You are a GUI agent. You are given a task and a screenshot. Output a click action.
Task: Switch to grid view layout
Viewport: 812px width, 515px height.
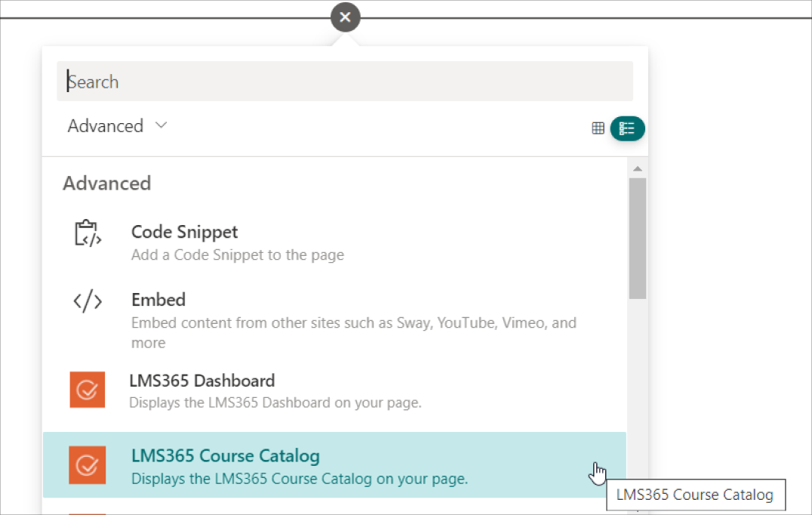(x=598, y=128)
